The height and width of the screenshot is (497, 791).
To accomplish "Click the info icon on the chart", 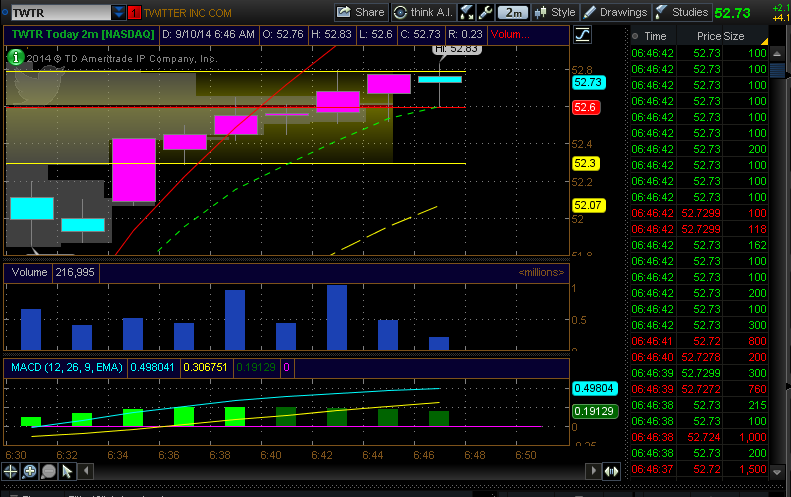I will tap(16, 57).
